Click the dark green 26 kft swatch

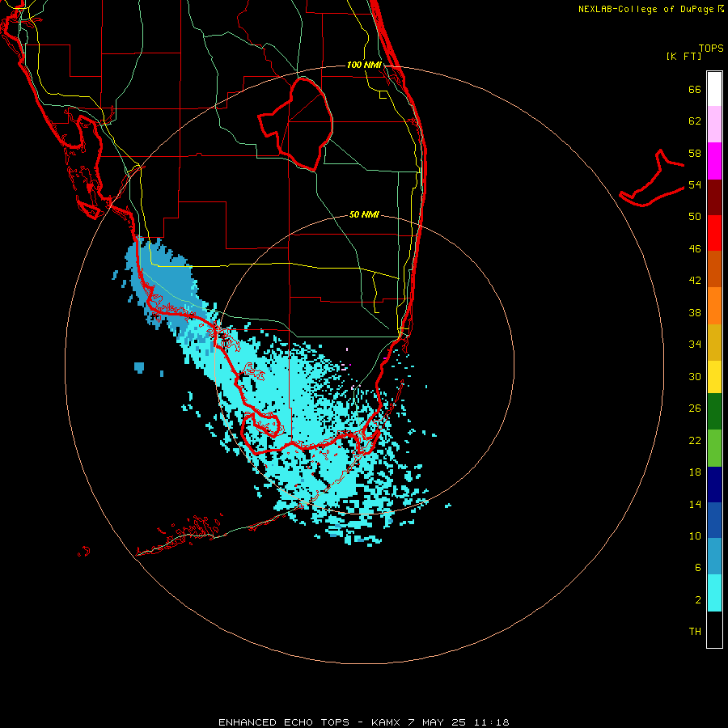click(x=714, y=412)
